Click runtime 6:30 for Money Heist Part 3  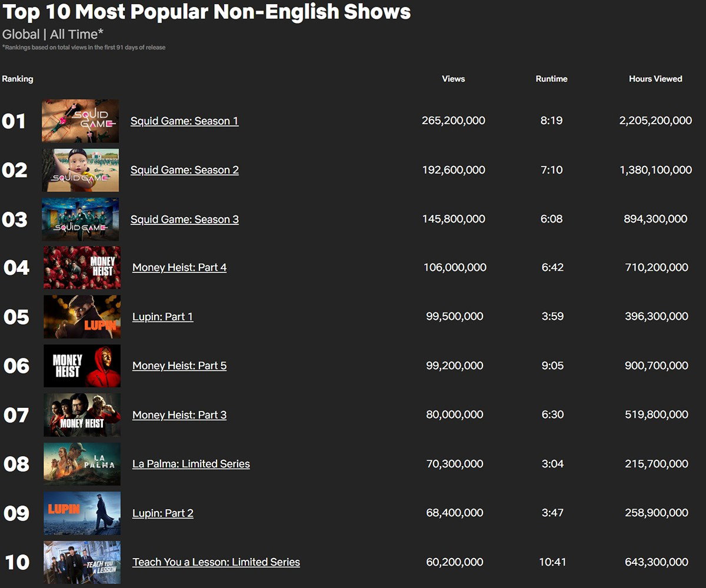click(552, 415)
